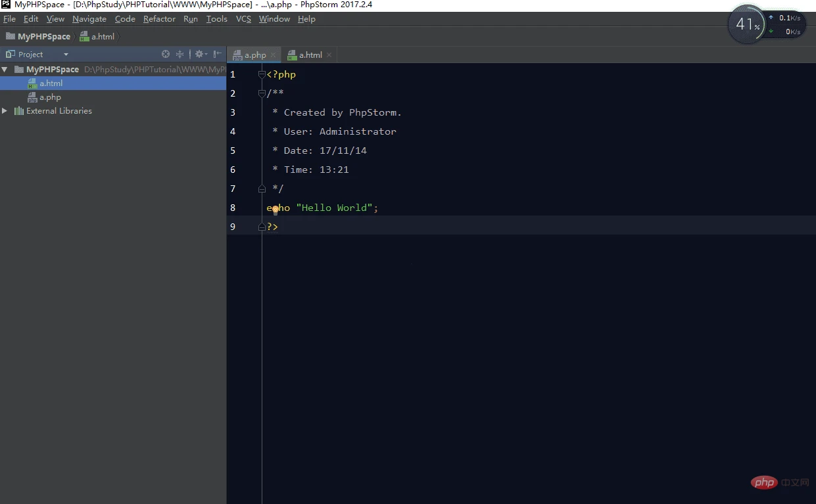Screen dimensions: 816x504
Task: Toggle the fold end marker at line 7
Action: pyautogui.click(x=262, y=189)
